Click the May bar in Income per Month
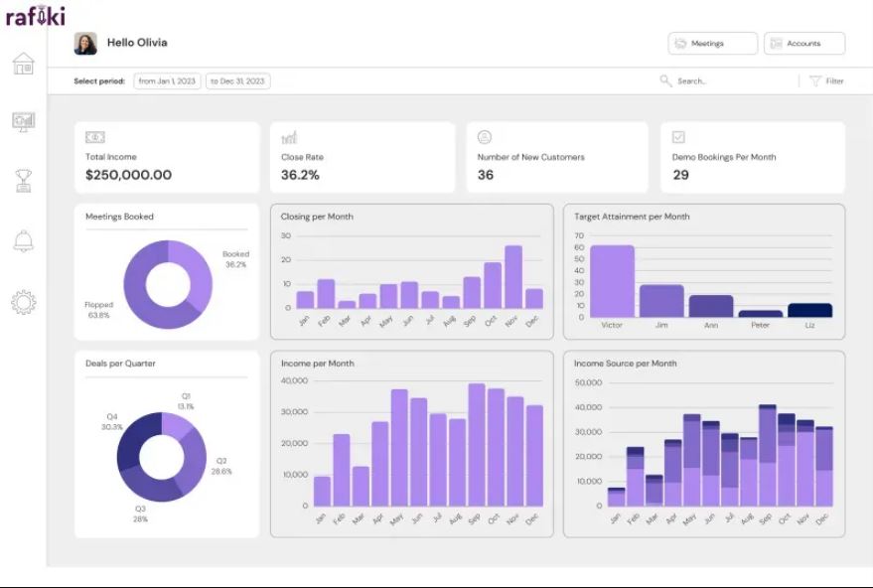Viewport: 873px width, 588px height. click(399, 448)
